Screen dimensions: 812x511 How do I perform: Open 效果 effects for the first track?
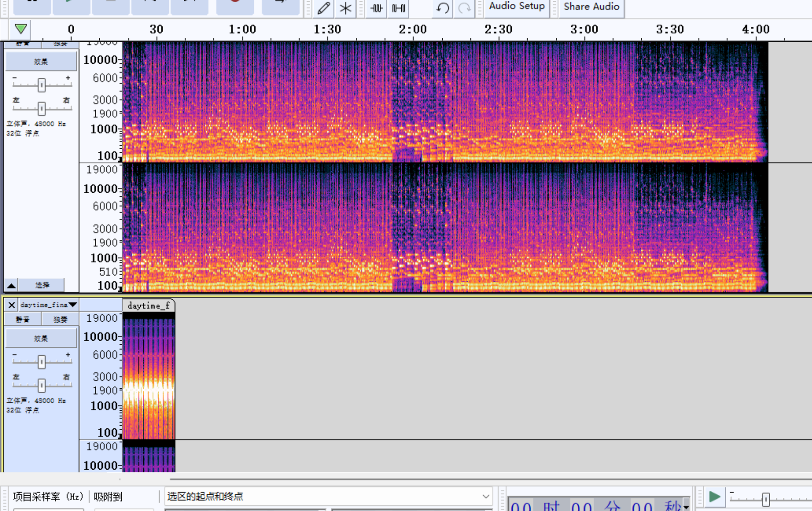[x=41, y=62]
